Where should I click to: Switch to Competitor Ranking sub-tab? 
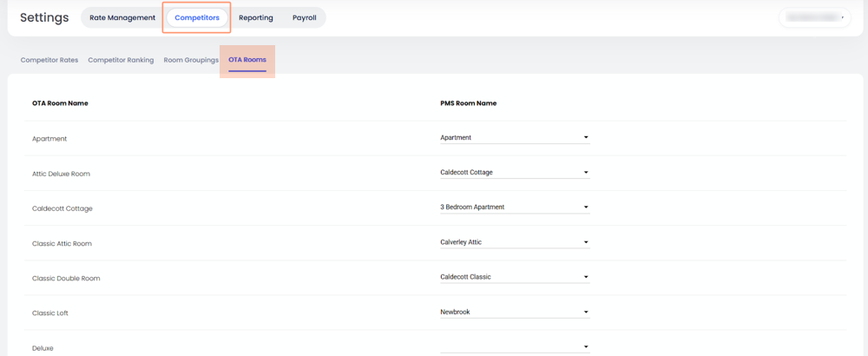tap(121, 60)
